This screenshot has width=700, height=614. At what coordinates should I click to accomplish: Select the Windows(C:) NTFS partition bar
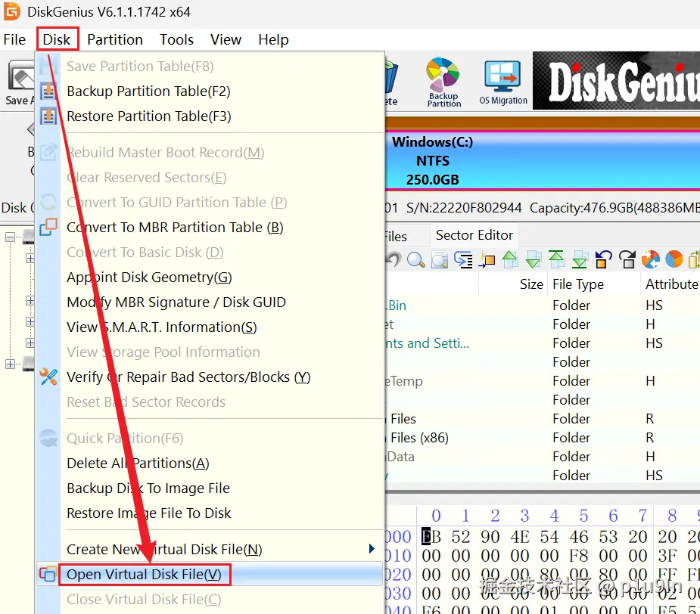pyautogui.click(x=543, y=160)
